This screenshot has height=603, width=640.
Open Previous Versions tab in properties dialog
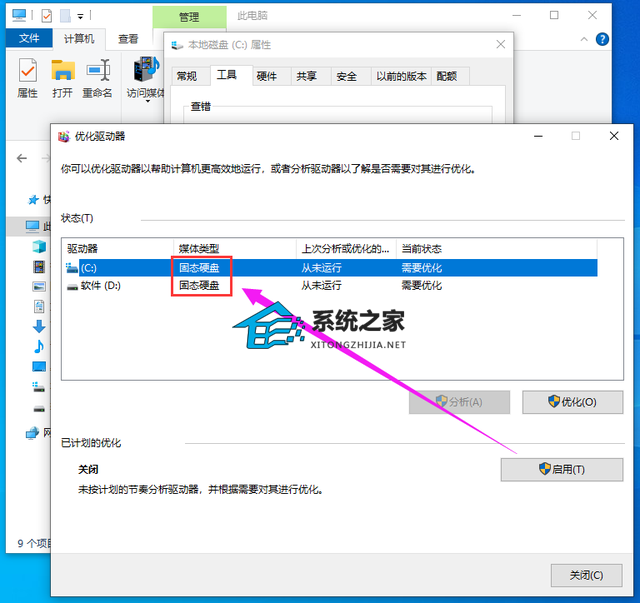401,76
